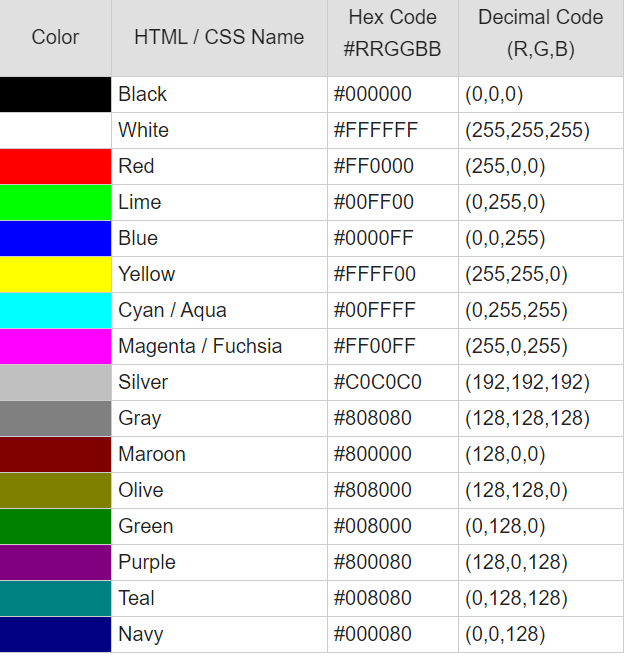The height and width of the screenshot is (656, 631).
Task: Click the hex code #800000
Action: [x=373, y=454]
